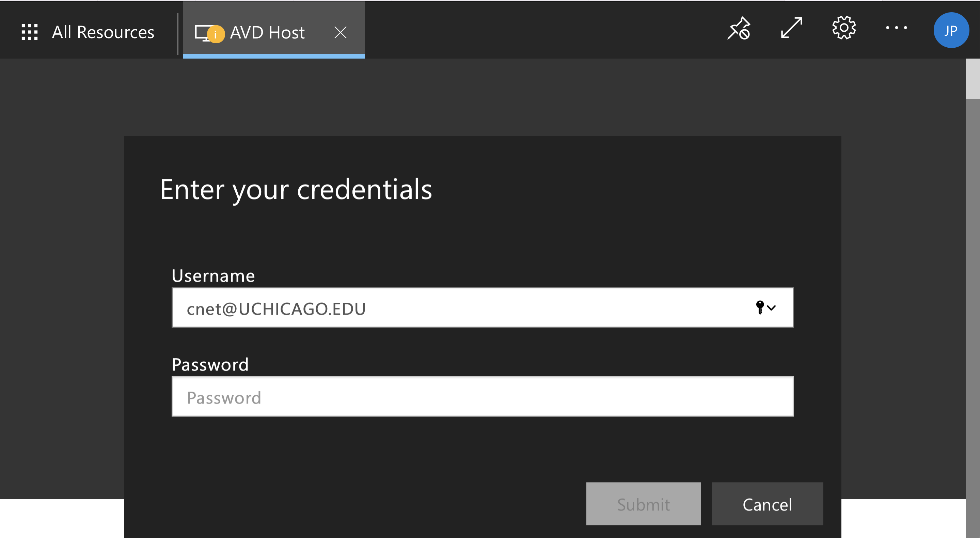Enter full screen with the arrows icon

tap(791, 28)
